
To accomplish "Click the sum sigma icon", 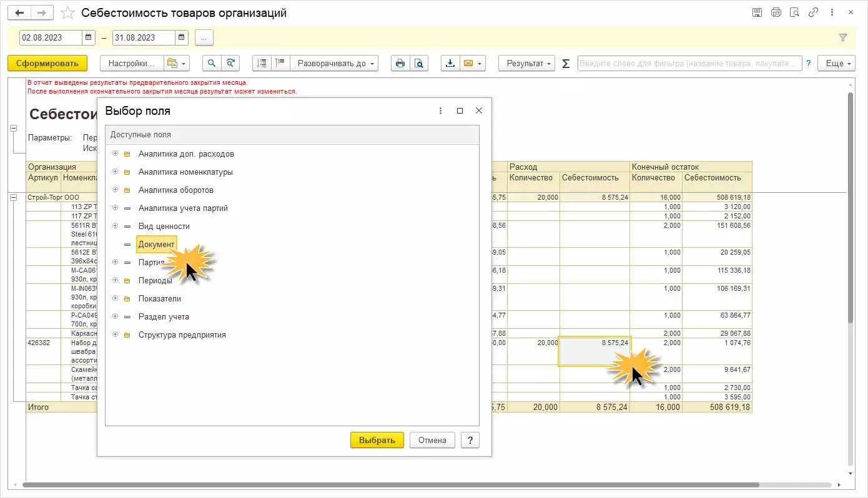I will (x=566, y=63).
